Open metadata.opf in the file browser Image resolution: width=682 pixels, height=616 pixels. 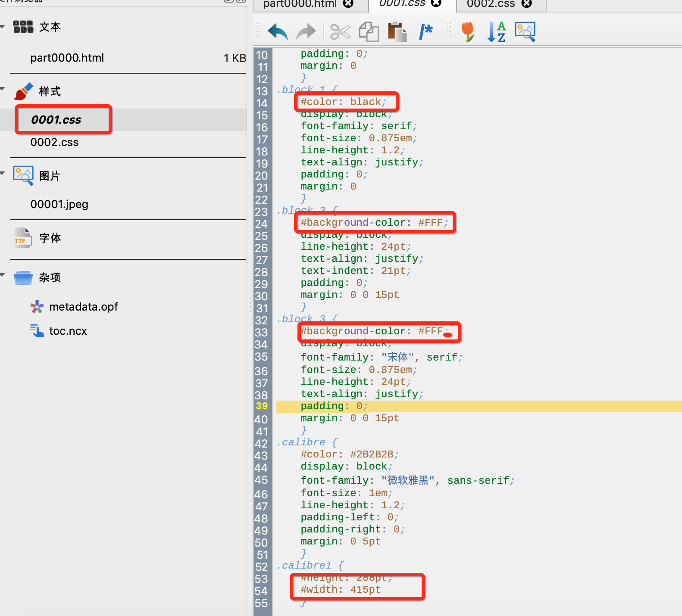click(x=84, y=307)
